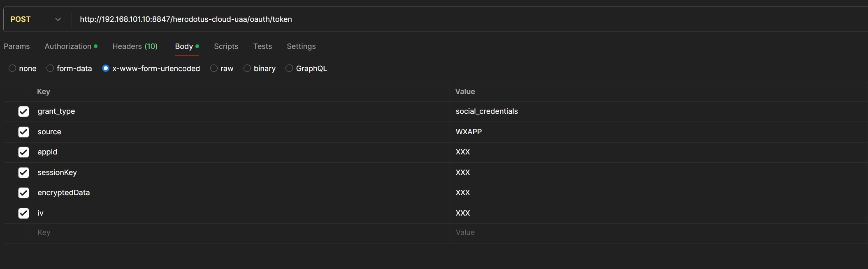Select the none body type
This screenshot has height=269, width=868.
[x=13, y=69]
